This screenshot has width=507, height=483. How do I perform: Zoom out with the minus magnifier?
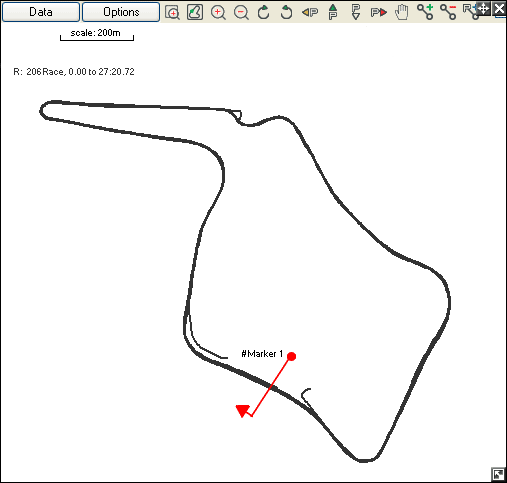pyautogui.click(x=241, y=12)
